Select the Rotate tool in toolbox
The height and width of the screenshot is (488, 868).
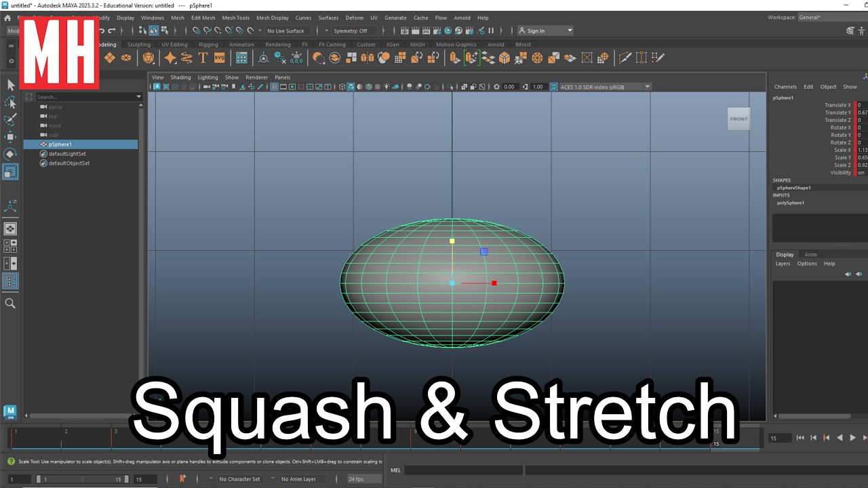[x=10, y=154]
